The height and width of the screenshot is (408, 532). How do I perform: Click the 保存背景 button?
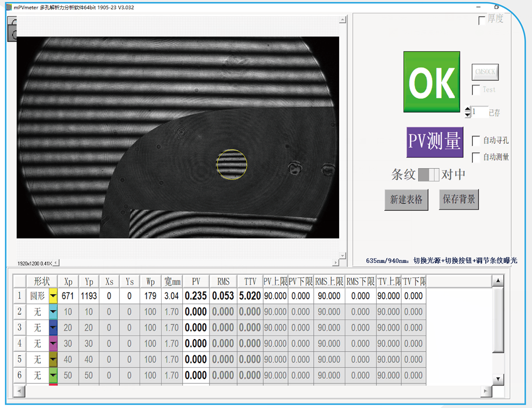[x=458, y=199]
